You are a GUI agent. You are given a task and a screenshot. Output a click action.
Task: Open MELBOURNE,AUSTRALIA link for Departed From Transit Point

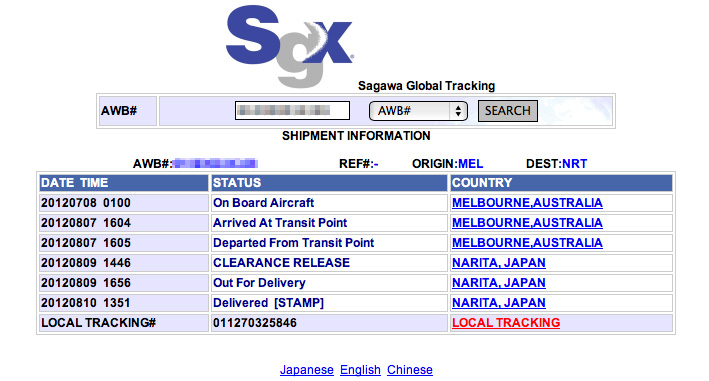tap(527, 243)
